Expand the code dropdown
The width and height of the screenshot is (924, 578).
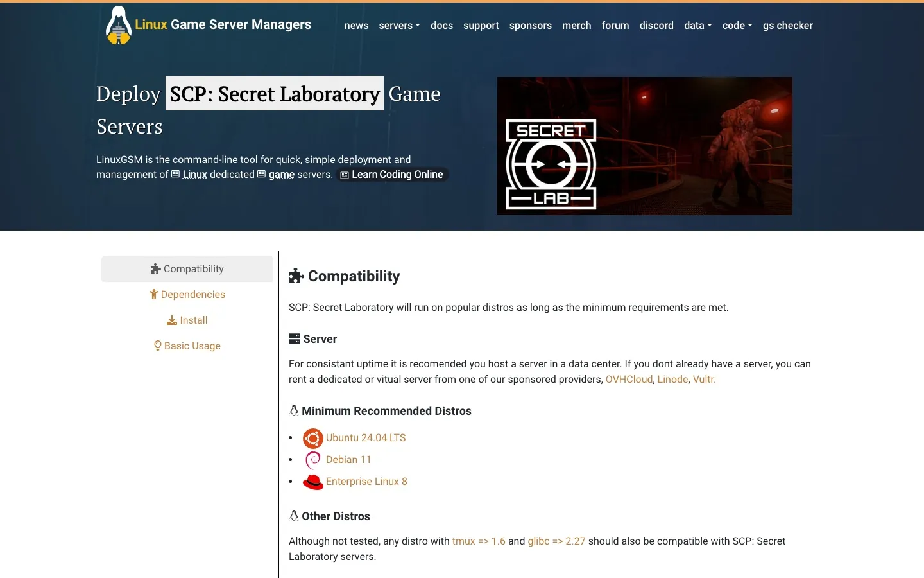pyautogui.click(x=737, y=26)
